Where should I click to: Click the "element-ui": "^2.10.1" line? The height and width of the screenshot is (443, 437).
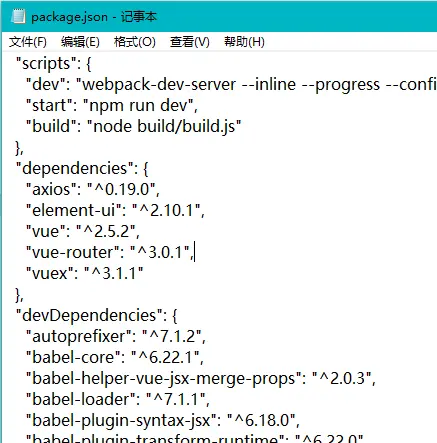coord(115,210)
